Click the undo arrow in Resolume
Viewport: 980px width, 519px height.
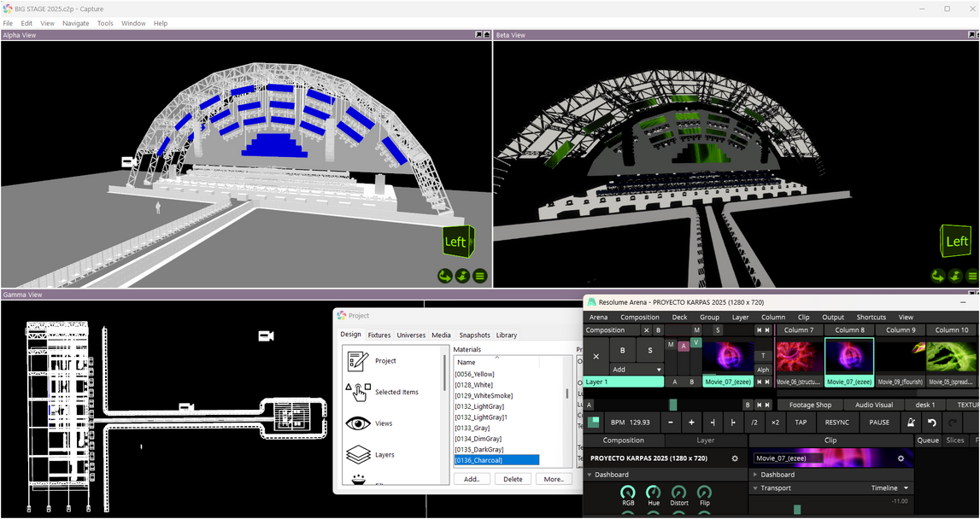[932, 423]
